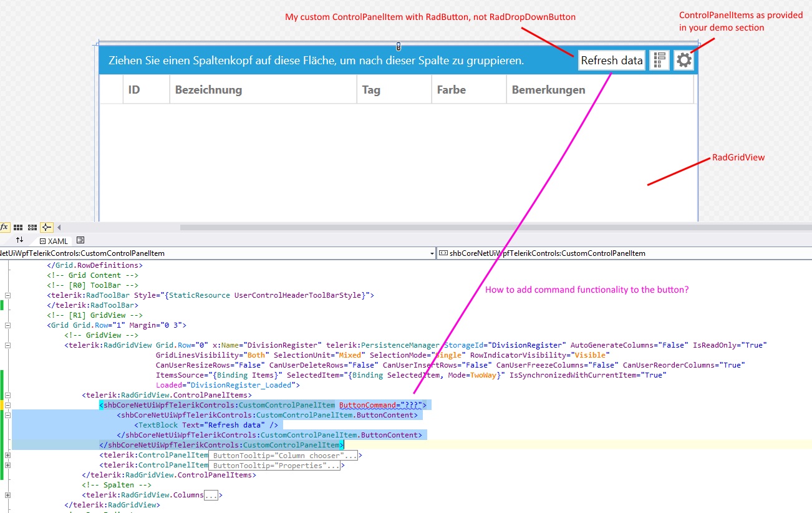The width and height of the screenshot is (812, 513).
Task: Swap panes with the up-down arrows icon
Action: tap(19, 240)
